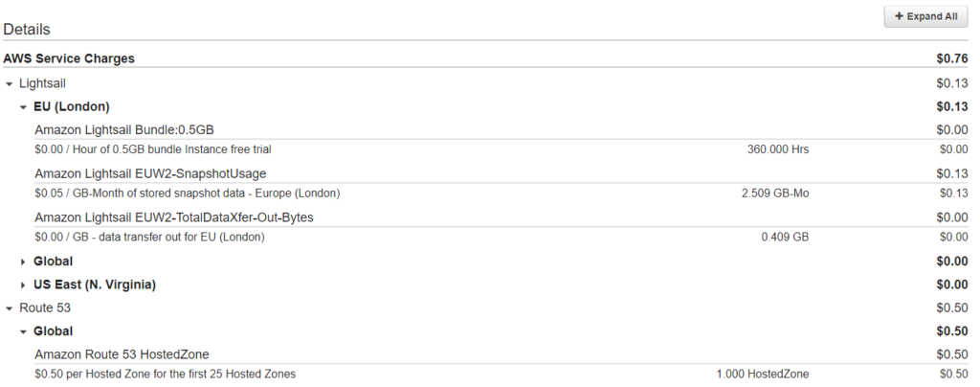Click the 2.509 GB-Mo usage value
980x387 pixels.
coord(775,193)
